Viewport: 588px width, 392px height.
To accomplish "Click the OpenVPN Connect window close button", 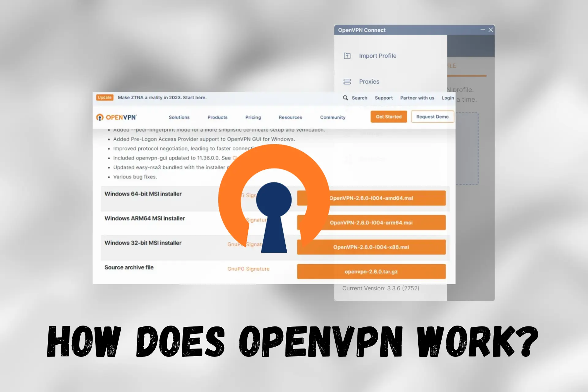I will click(490, 30).
